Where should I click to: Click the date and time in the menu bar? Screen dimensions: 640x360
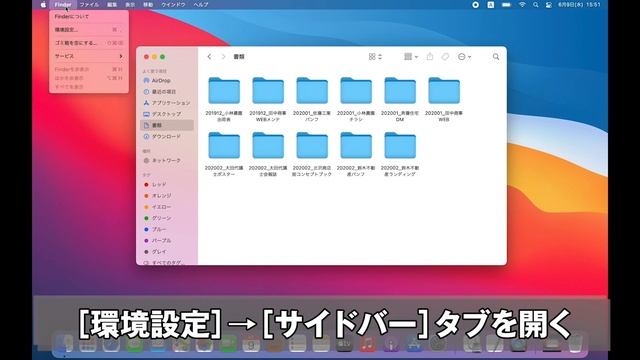(x=579, y=4)
